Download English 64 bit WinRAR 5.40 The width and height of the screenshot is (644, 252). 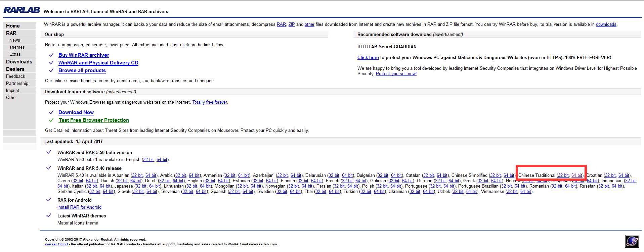click(223, 181)
